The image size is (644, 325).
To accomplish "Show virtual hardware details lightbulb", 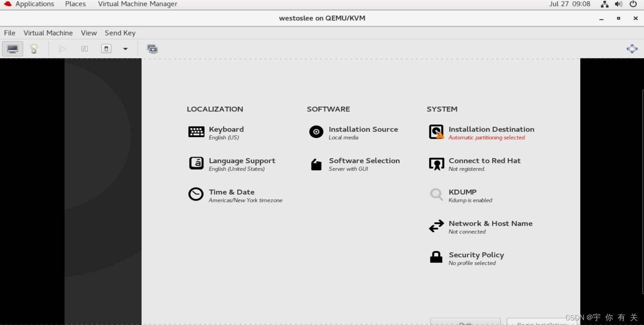I will [x=34, y=49].
